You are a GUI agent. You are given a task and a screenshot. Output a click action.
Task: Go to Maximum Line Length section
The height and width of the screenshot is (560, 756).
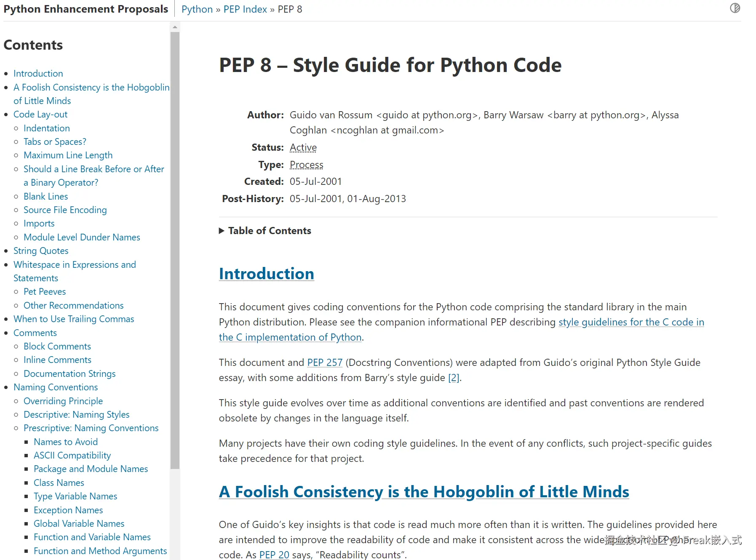[68, 155]
